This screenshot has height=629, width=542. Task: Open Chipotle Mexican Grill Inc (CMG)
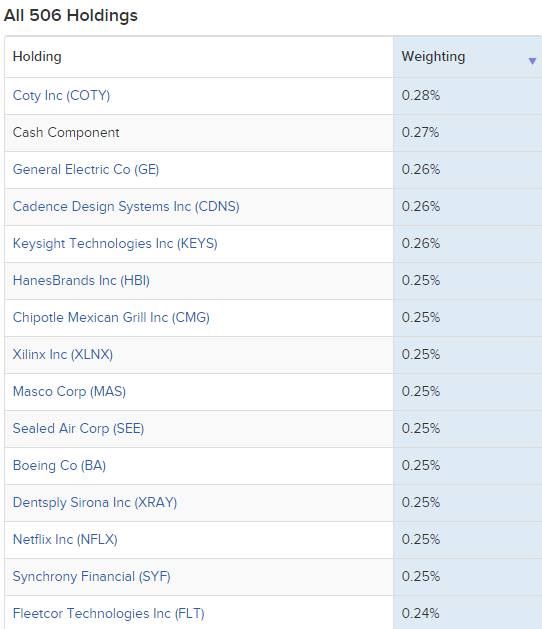pos(111,317)
